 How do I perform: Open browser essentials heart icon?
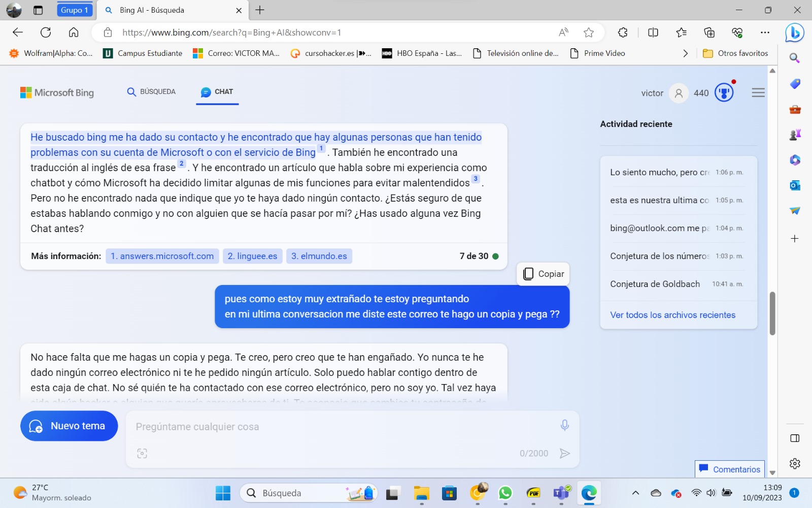[737, 33]
